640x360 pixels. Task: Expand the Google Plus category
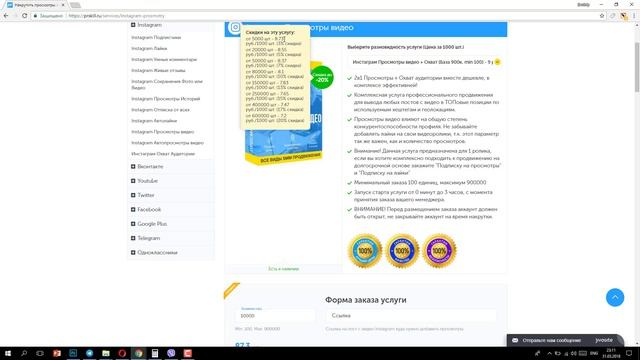click(x=133, y=224)
